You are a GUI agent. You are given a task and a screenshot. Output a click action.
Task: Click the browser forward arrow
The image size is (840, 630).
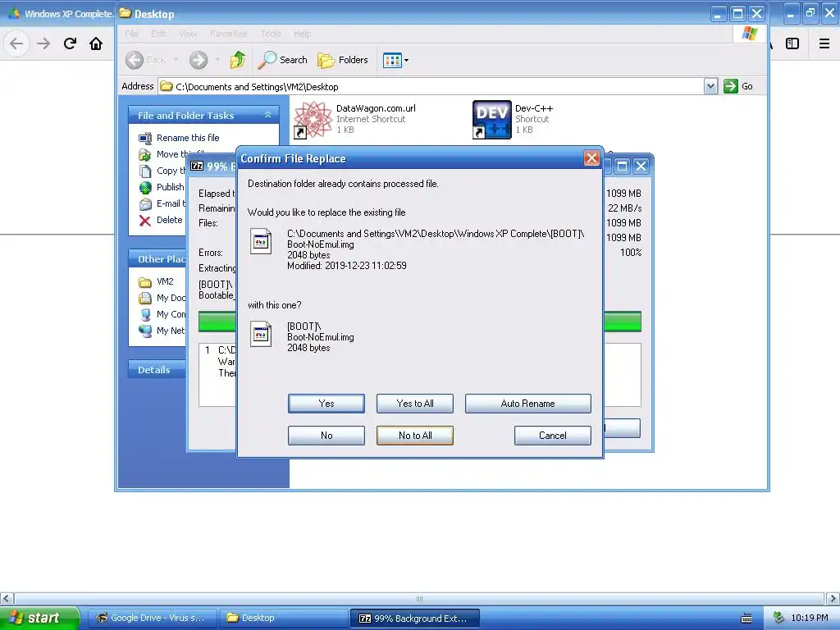coord(43,43)
